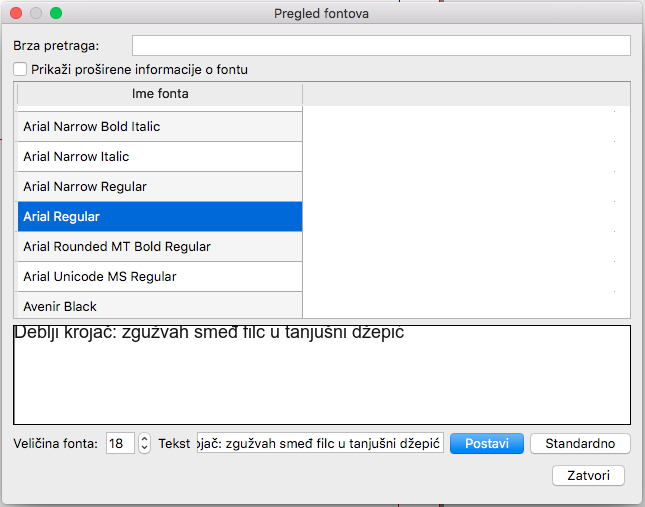
Task: Click the Standardno button
Action: 580,443
